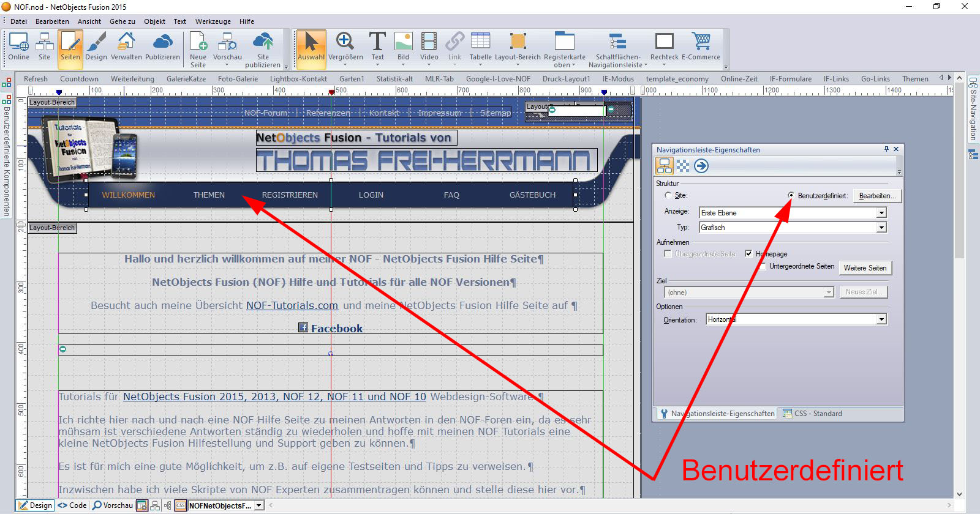Open the E-Commerce cart tool
This screenshot has width=980, height=514.
701,48
